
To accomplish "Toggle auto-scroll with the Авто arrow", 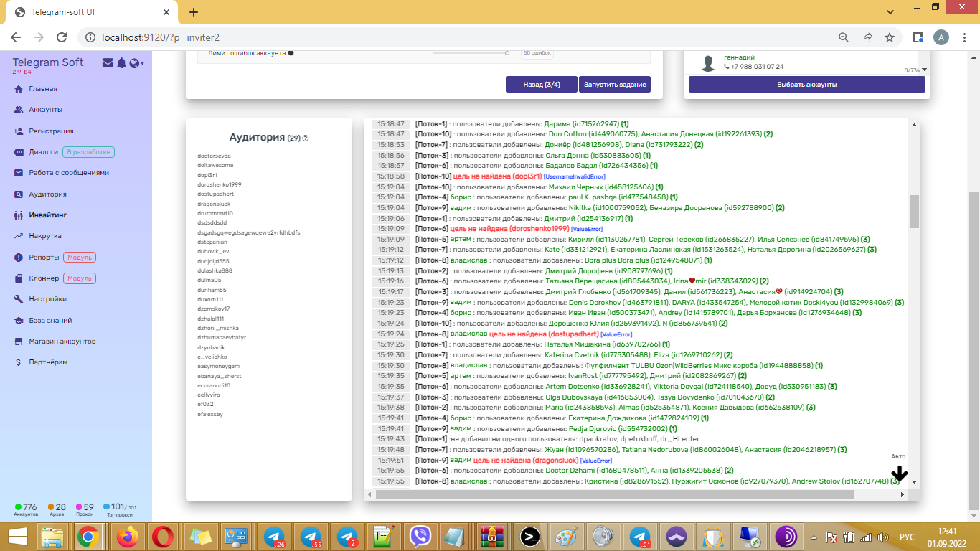I will pos(899,474).
